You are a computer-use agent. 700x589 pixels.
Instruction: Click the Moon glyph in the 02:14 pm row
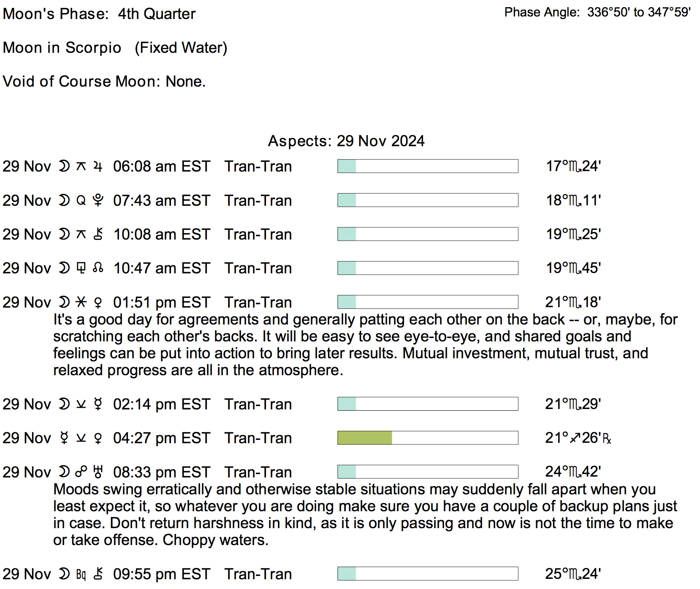(x=64, y=404)
